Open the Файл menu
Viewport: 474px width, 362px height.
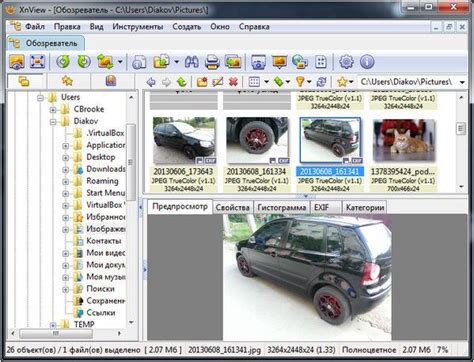(x=35, y=27)
